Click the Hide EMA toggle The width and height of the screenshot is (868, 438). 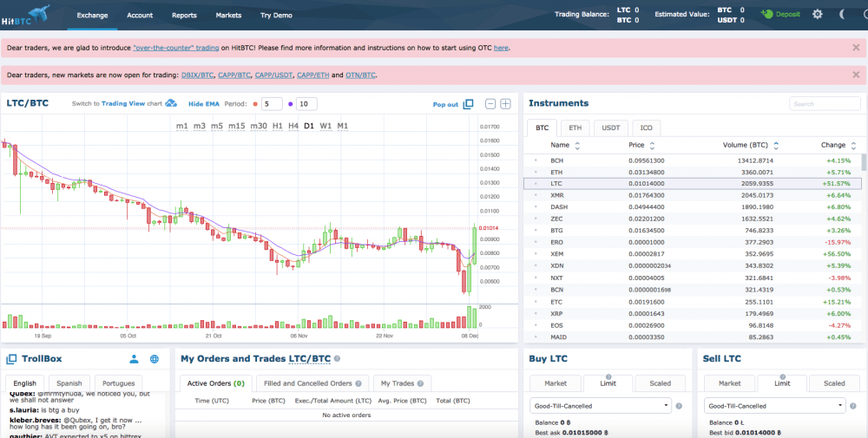click(204, 104)
